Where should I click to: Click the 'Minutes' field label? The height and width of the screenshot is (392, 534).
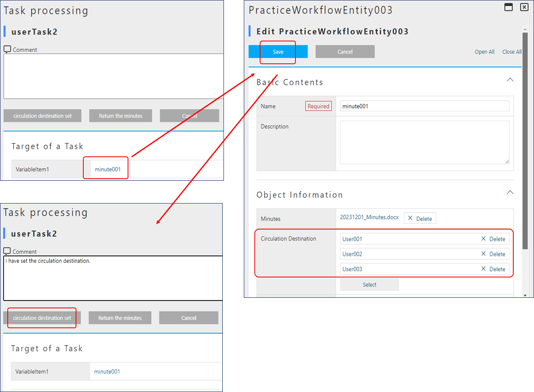(270, 219)
